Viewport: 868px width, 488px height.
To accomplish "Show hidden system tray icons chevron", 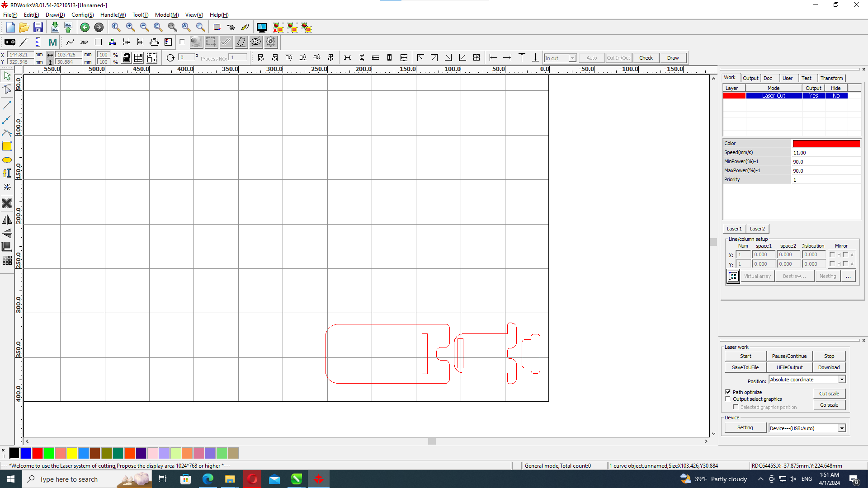I will 760,479.
